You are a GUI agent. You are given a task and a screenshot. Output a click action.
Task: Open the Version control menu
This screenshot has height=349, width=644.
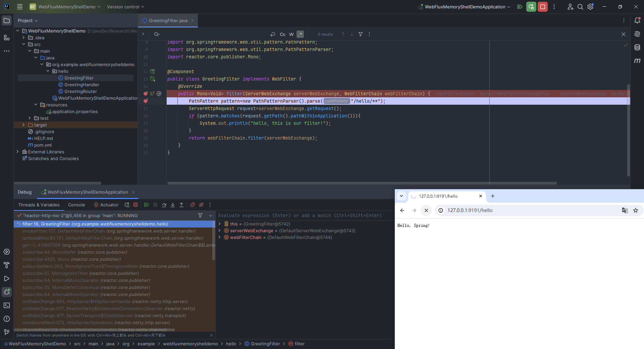coord(125,7)
